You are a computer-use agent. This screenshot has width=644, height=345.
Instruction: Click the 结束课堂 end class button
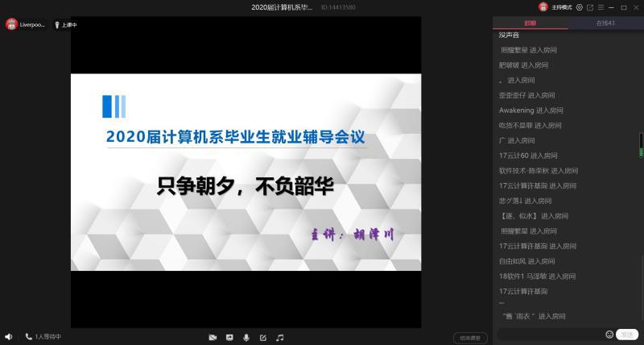point(469,338)
